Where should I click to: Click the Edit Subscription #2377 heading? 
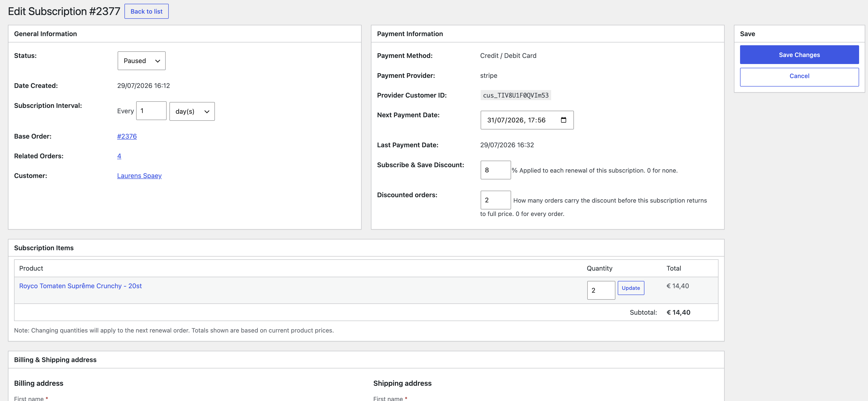(64, 11)
